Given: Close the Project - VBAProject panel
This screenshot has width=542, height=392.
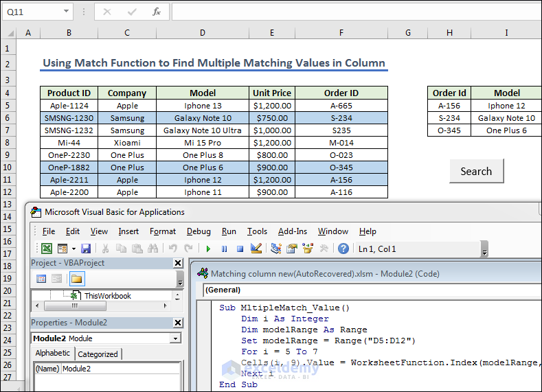Looking at the screenshot, I should tap(178, 263).
